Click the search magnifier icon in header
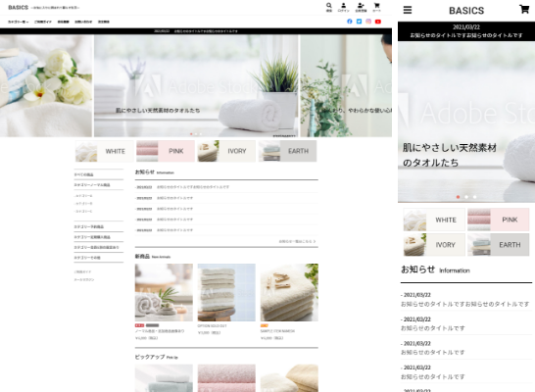Viewport: 535px width, 392px height. [328, 6]
